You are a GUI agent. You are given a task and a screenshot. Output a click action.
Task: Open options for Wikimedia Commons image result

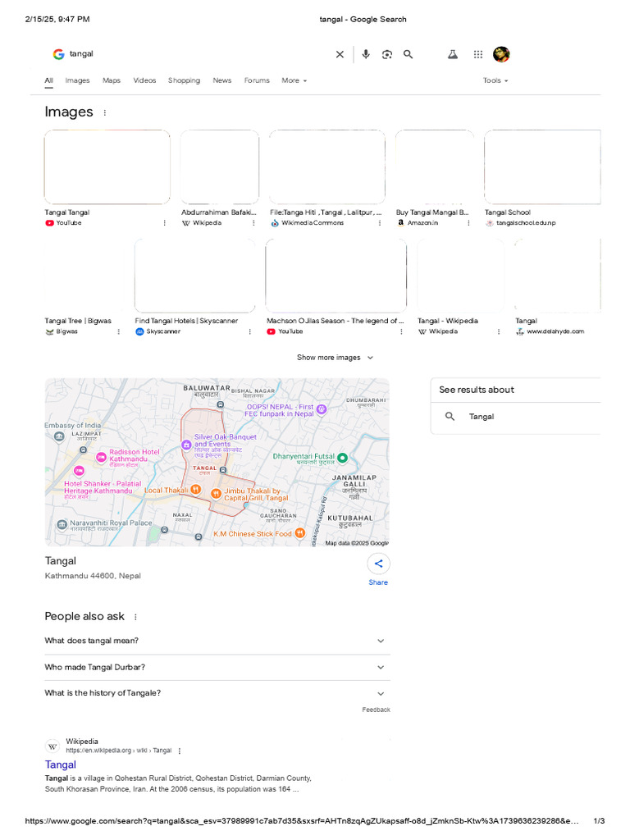coord(380,223)
